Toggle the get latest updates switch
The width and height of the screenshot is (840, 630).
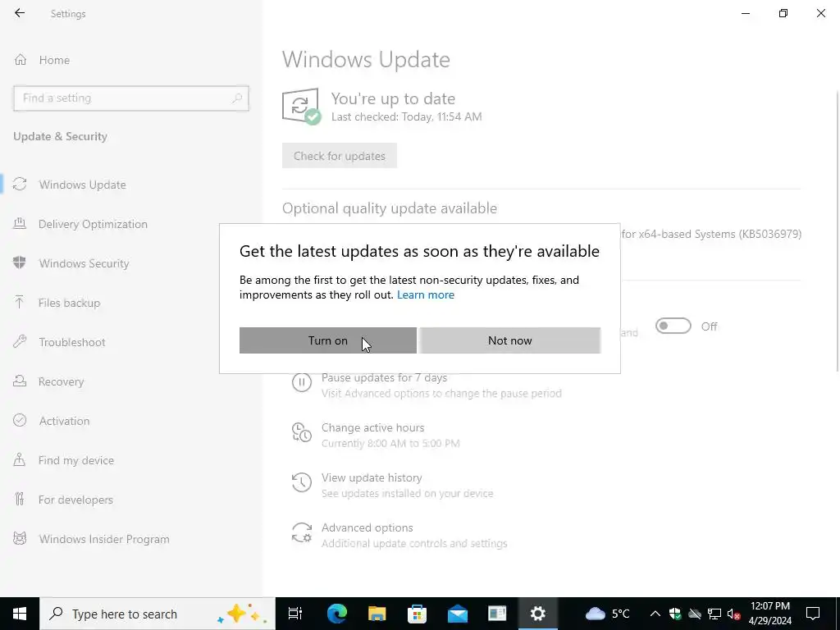coord(673,326)
